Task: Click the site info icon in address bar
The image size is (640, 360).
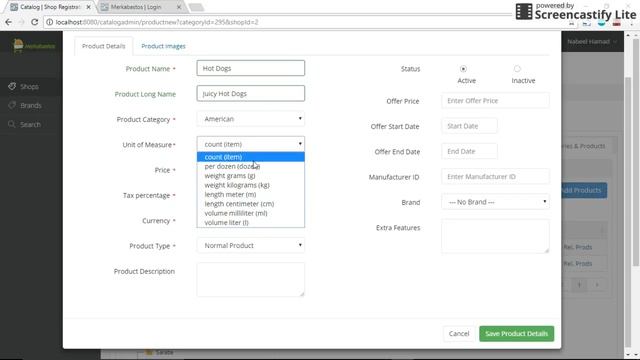Action: pyautogui.click(x=49, y=22)
